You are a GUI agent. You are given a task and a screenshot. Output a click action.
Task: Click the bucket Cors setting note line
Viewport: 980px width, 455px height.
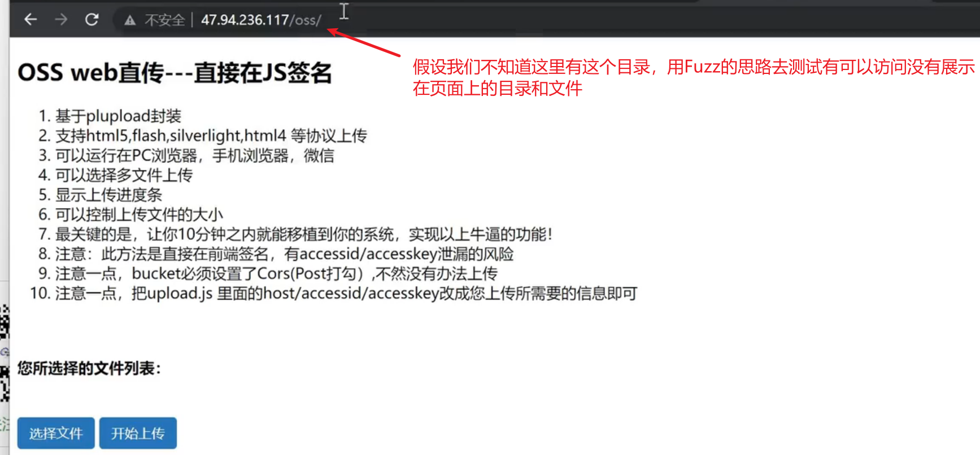276,274
